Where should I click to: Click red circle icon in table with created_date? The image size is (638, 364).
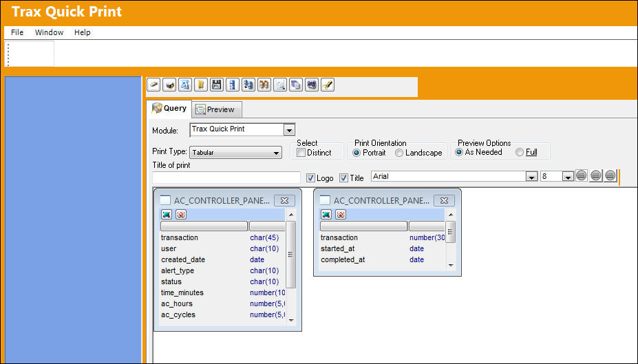[181, 214]
